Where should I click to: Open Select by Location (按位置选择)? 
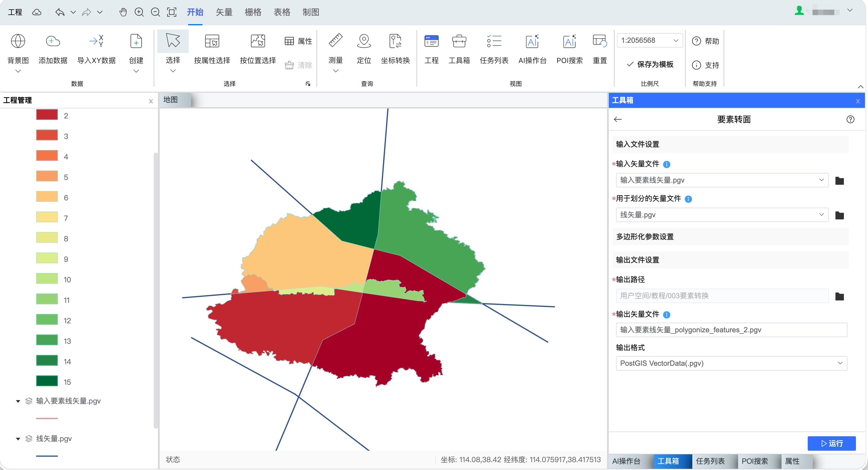[258, 42]
